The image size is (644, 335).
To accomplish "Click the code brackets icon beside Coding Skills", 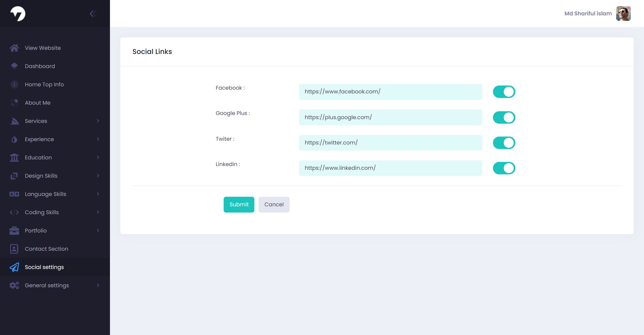I will point(14,212).
